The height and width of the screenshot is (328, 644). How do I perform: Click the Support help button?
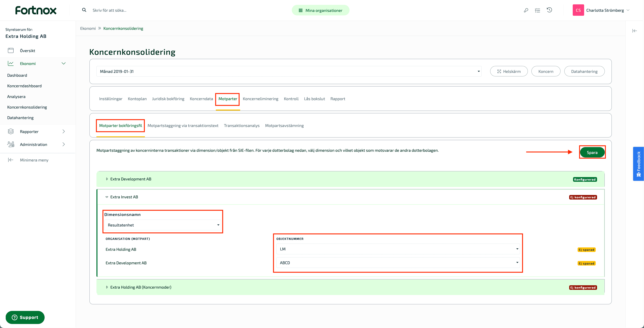[25, 317]
